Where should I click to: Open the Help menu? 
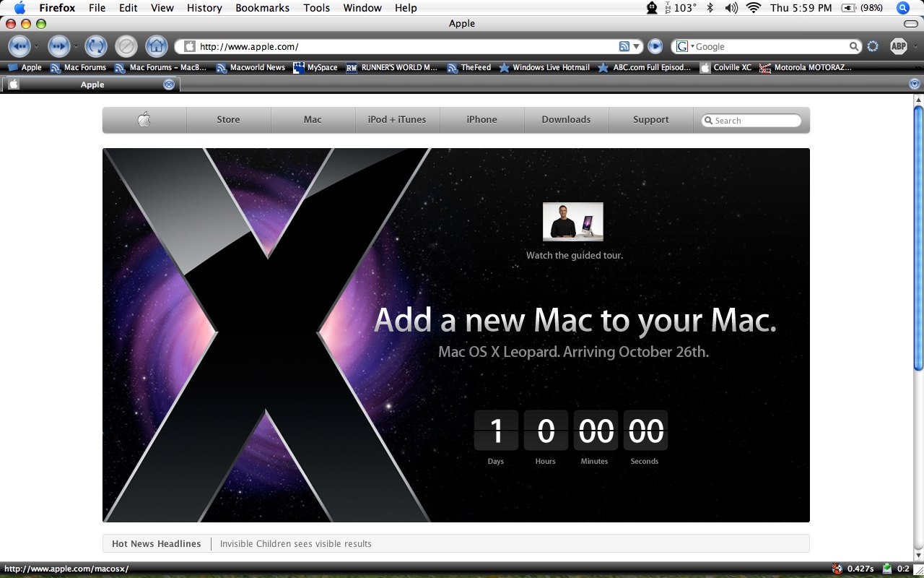406,8
